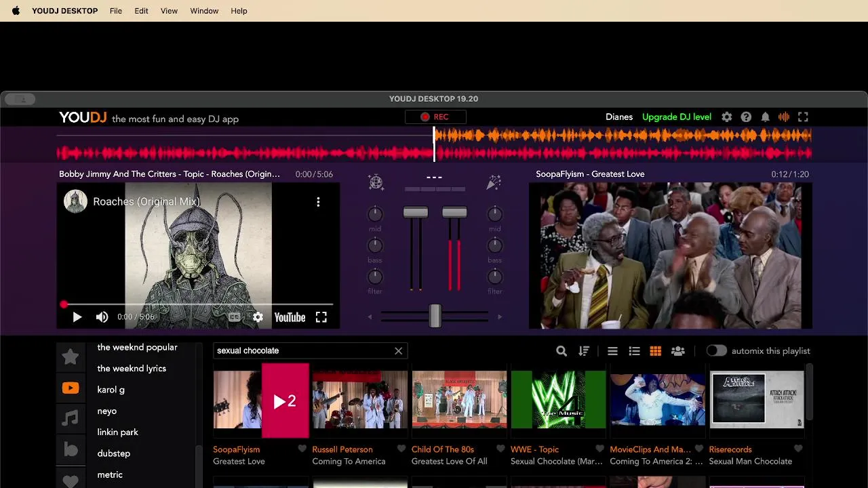Viewport: 868px width, 488px height.
Task: Click the left deck volume fader handle
Action: [x=416, y=212]
